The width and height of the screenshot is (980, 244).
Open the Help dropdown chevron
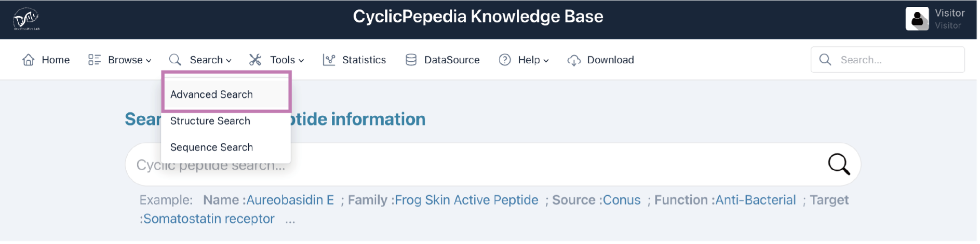546,61
